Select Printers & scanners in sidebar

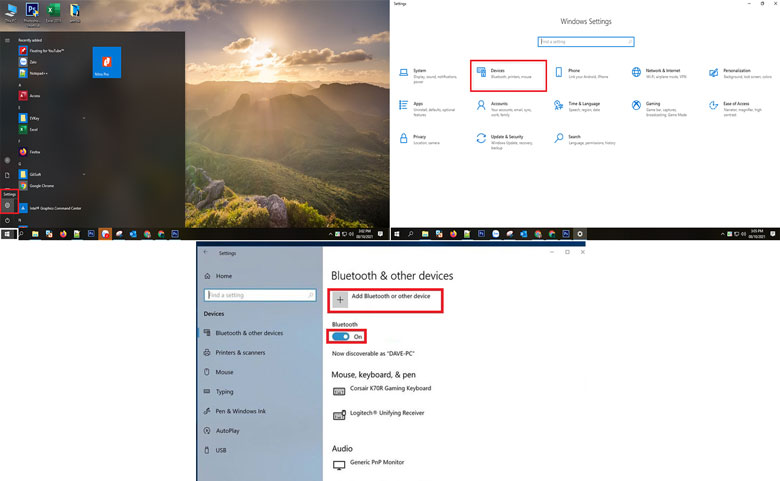click(240, 352)
